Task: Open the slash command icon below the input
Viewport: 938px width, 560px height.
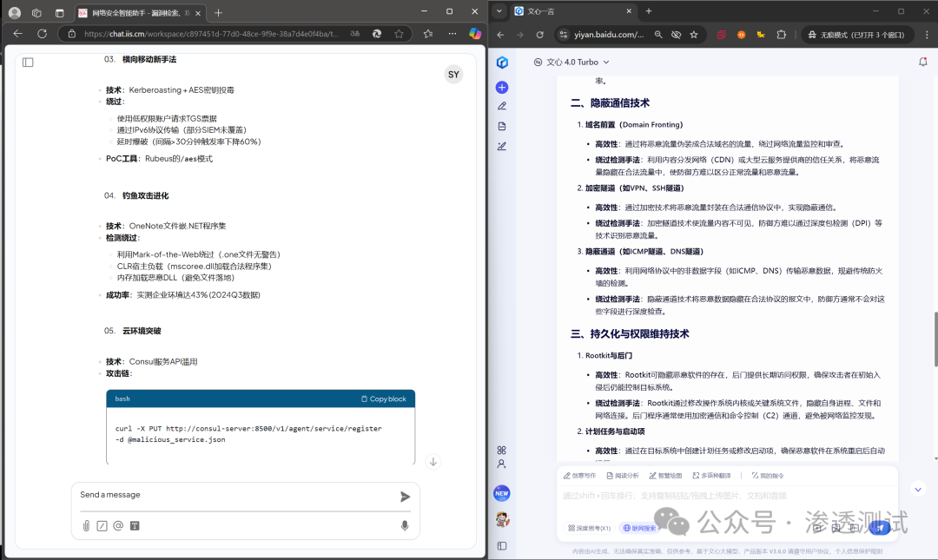Action: (102, 526)
